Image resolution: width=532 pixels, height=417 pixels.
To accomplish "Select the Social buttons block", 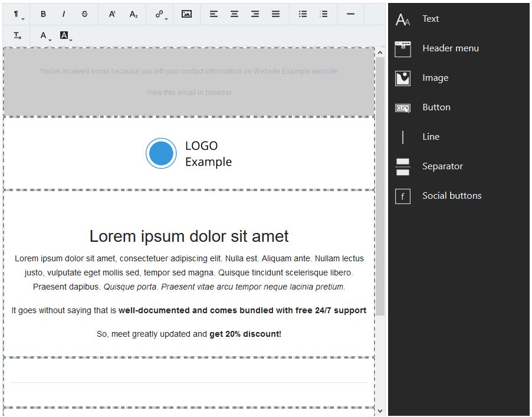I will [451, 196].
